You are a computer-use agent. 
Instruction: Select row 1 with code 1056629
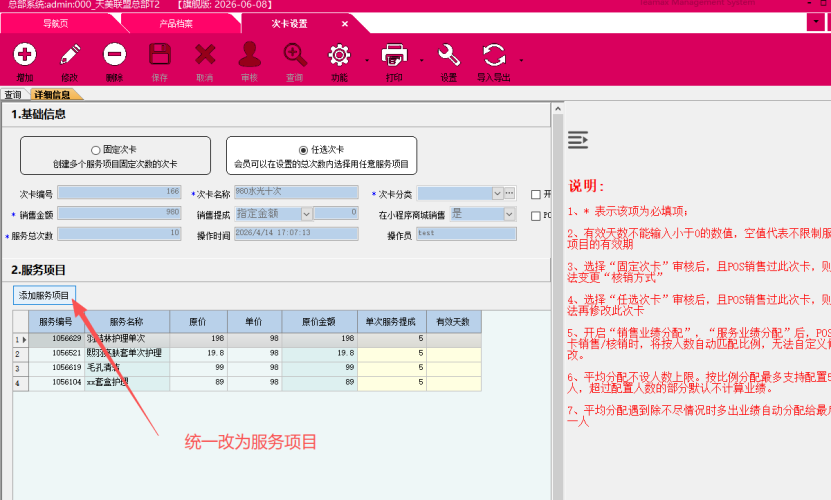tap(247, 339)
